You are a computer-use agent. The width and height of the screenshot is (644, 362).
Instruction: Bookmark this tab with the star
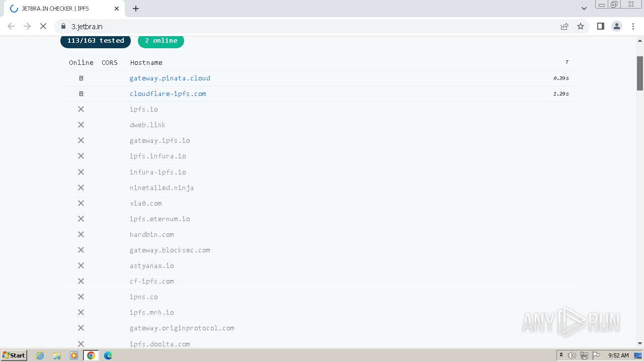[581, 26]
